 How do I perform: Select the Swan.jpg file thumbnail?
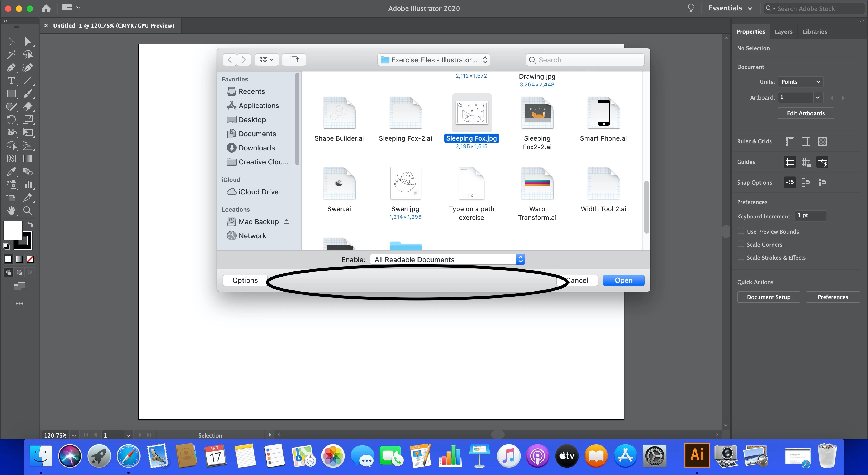click(405, 184)
